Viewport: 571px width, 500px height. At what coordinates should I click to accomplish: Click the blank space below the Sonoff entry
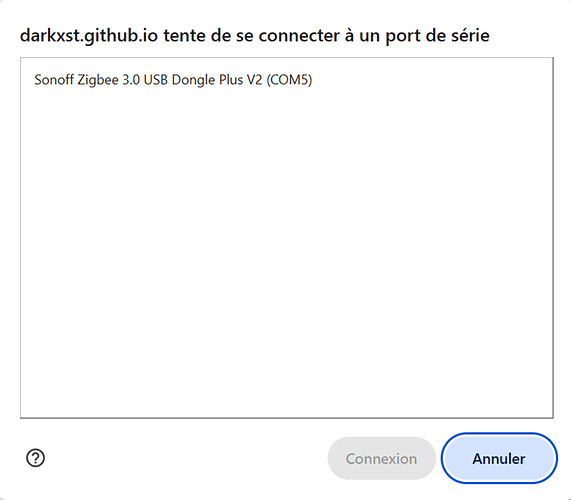click(x=287, y=255)
